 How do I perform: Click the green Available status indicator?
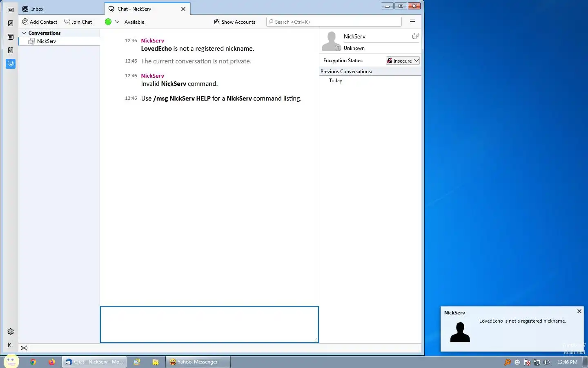click(x=108, y=22)
